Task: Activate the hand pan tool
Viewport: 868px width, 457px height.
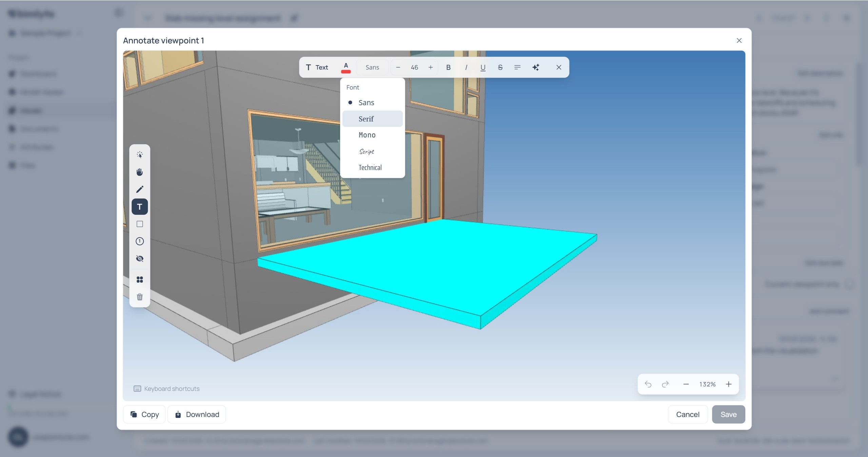Action: click(140, 172)
